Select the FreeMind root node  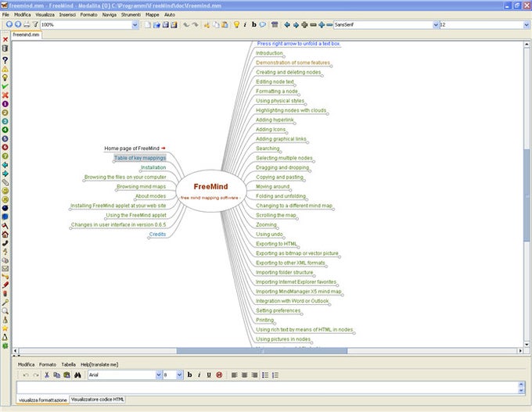[x=210, y=191]
